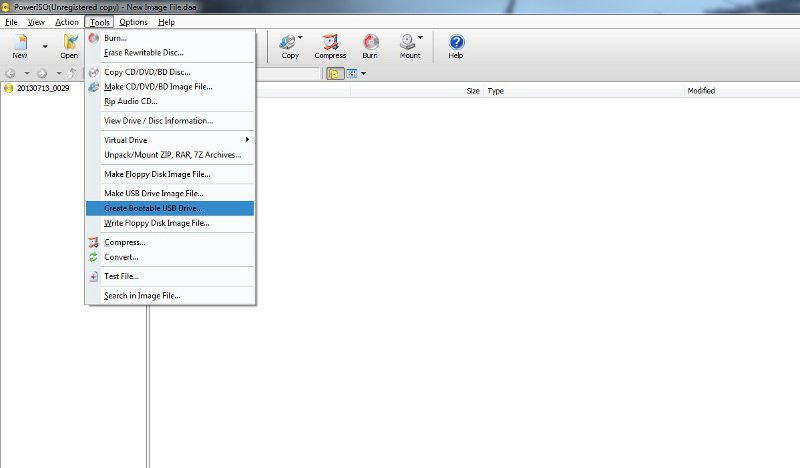Click the Mount toolbar icon
800x468 pixels.
(x=409, y=45)
